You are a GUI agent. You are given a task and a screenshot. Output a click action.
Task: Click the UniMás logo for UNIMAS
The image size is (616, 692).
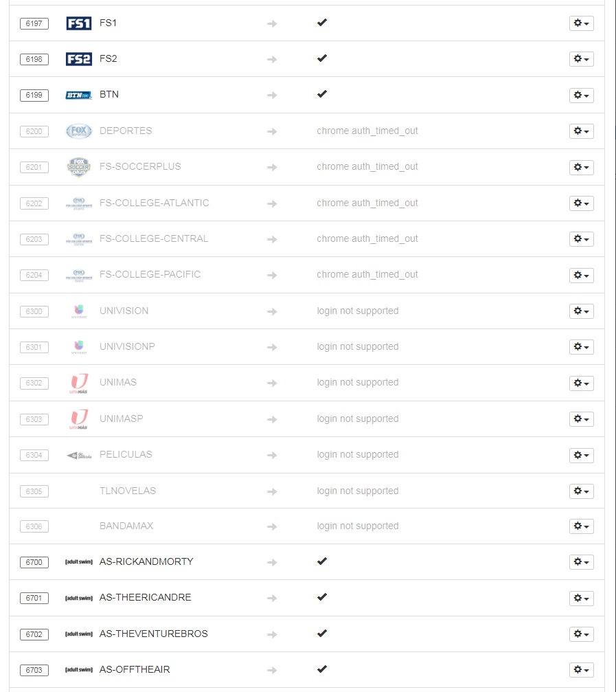(x=78, y=383)
